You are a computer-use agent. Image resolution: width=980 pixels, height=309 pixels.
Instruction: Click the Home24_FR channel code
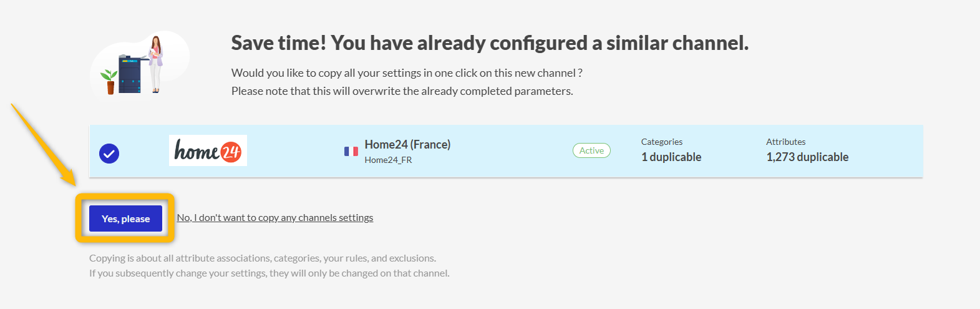click(388, 160)
